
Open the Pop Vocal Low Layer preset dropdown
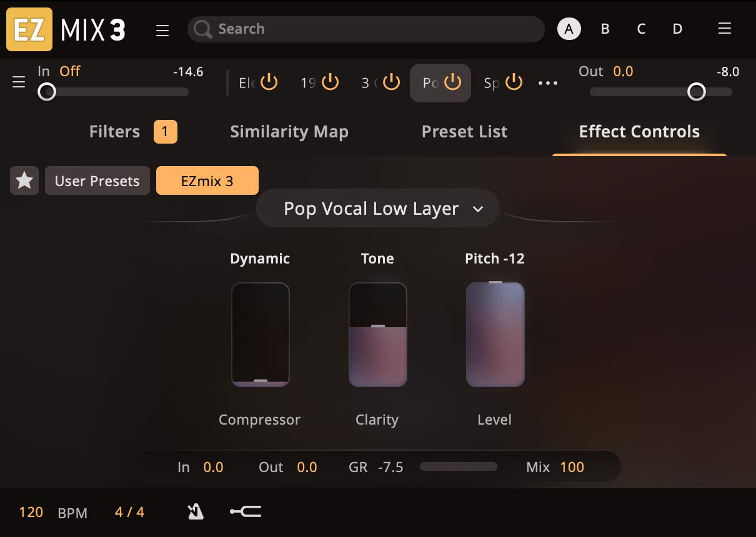377,208
